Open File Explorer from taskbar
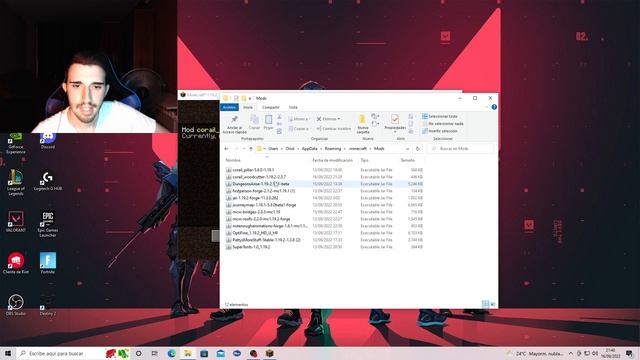Image resolution: width=640 pixels, height=360 pixels. [188, 353]
